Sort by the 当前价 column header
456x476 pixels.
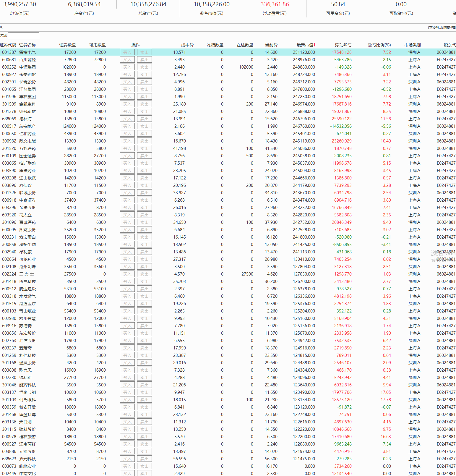271,45
